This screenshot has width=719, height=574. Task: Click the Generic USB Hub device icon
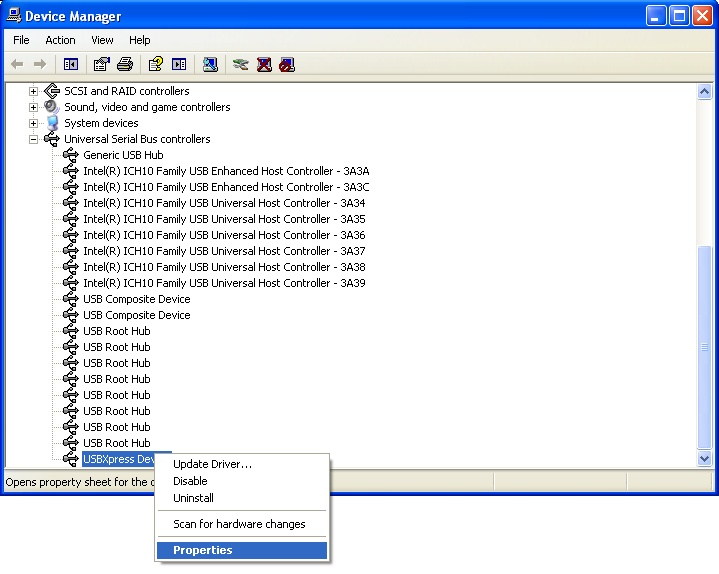[x=71, y=155]
